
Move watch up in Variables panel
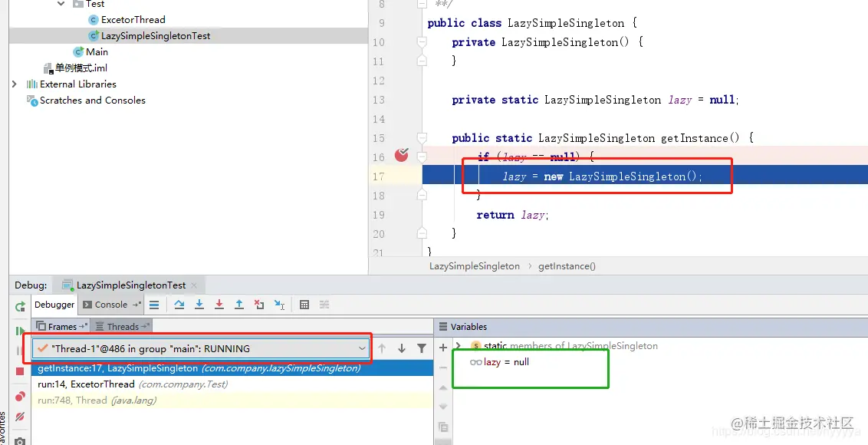(443, 388)
